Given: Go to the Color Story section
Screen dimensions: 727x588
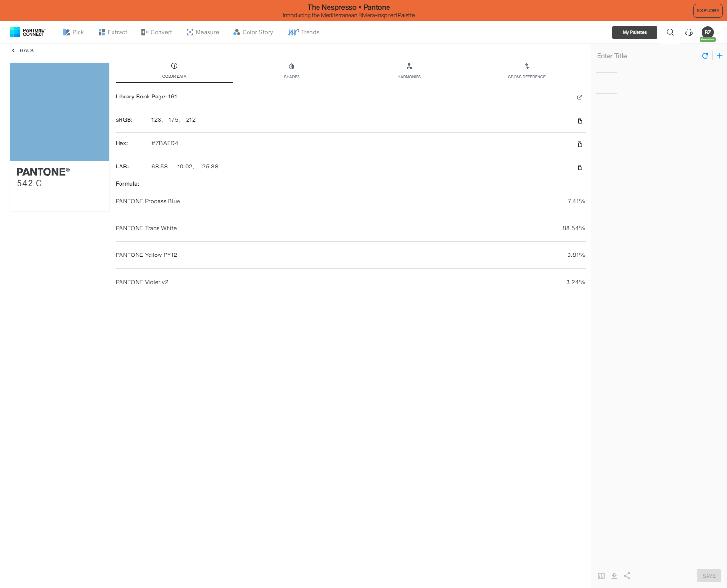Looking at the screenshot, I should (253, 32).
